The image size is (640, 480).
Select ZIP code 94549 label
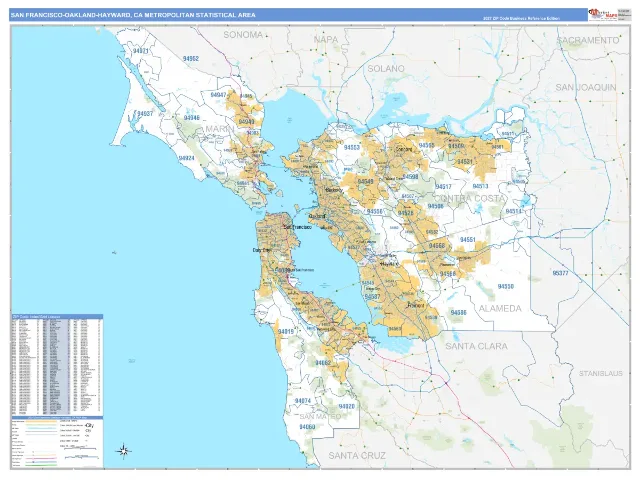tap(365, 182)
